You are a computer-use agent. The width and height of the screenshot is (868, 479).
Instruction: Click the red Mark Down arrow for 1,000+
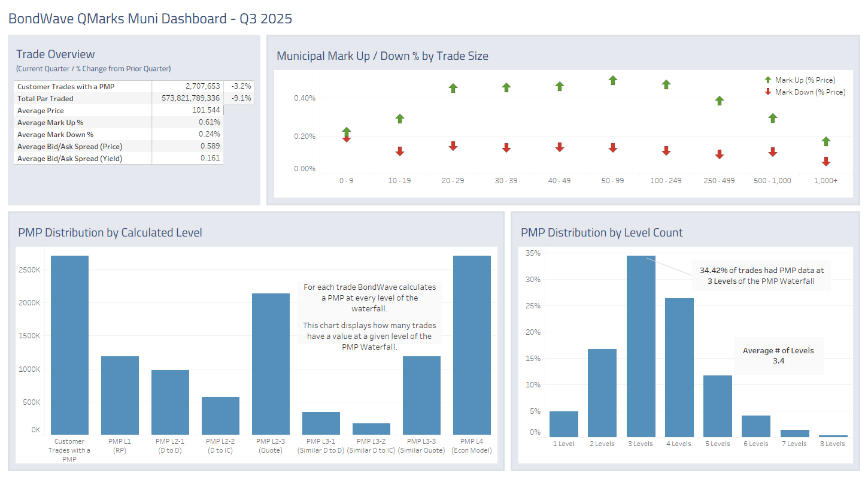(826, 162)
